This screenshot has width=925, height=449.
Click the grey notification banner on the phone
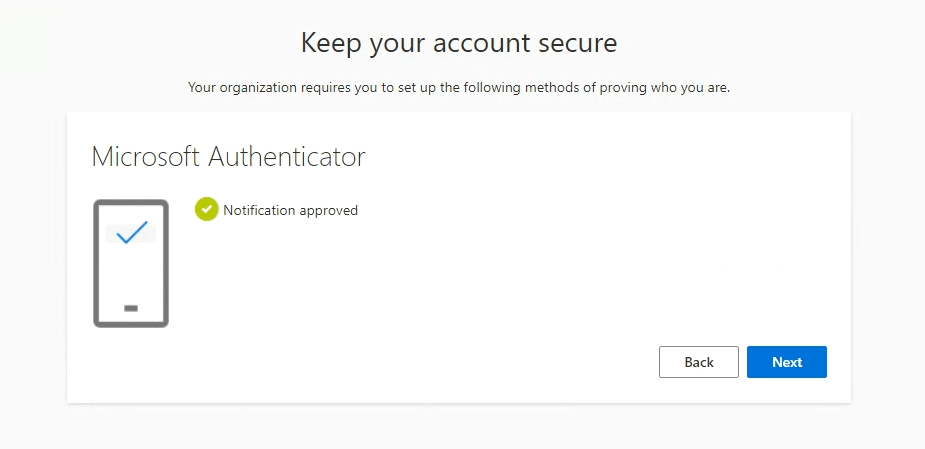click(112, 234)
